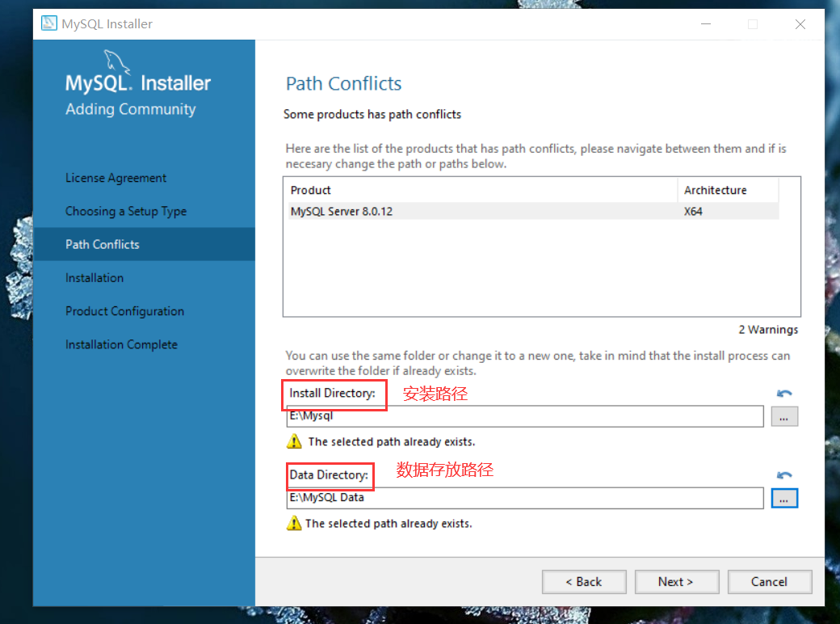Browse for Data Directory folder
This screenshot has height=624, width=840.
coord(784,498)
